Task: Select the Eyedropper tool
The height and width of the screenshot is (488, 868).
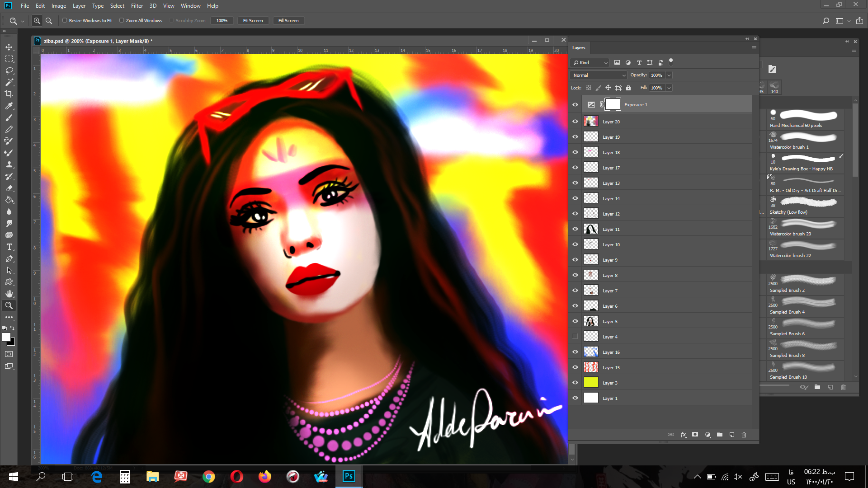Action: pyautogui.click(x=9, y=106)
